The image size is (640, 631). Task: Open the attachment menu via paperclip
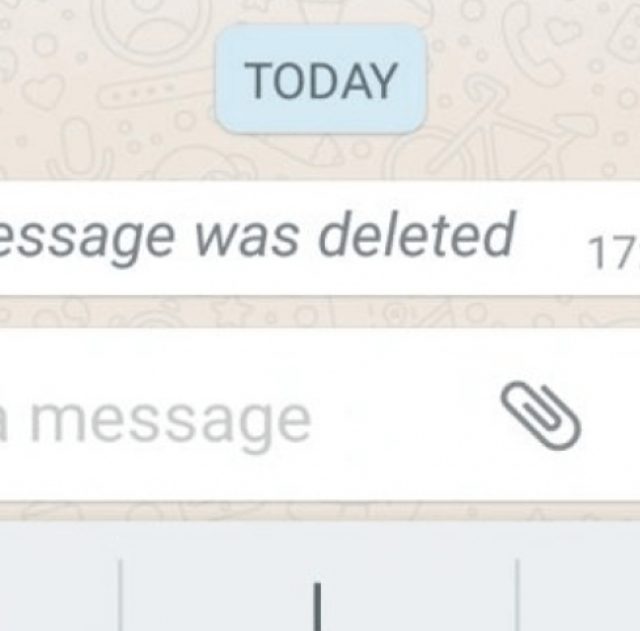coord(541,415)
